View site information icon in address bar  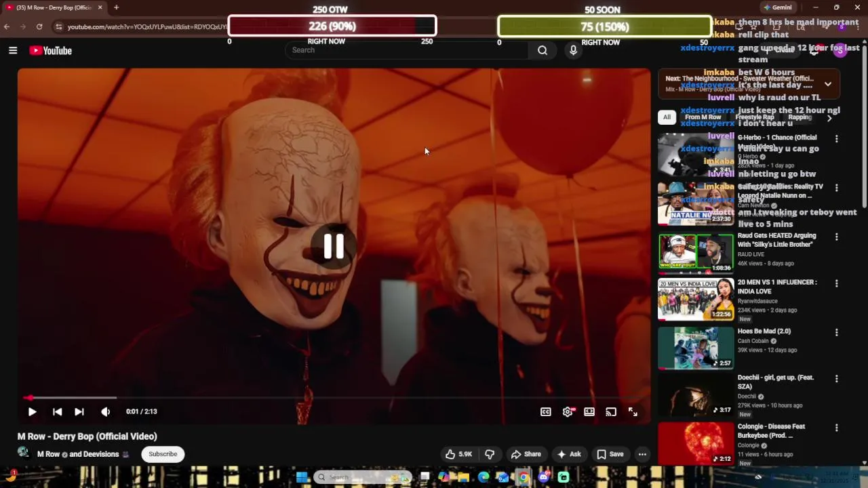point(58,27)
